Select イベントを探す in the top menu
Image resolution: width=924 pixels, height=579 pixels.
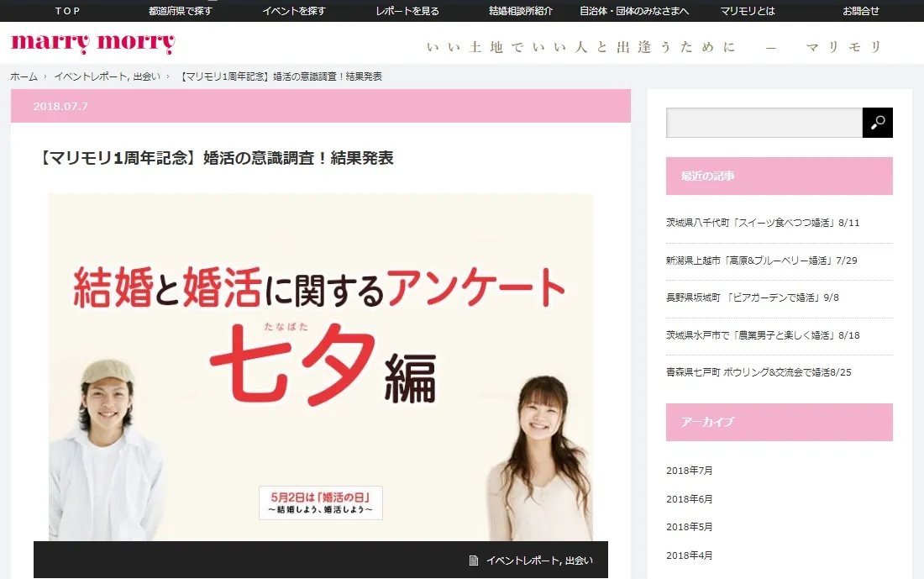point(294,11)
